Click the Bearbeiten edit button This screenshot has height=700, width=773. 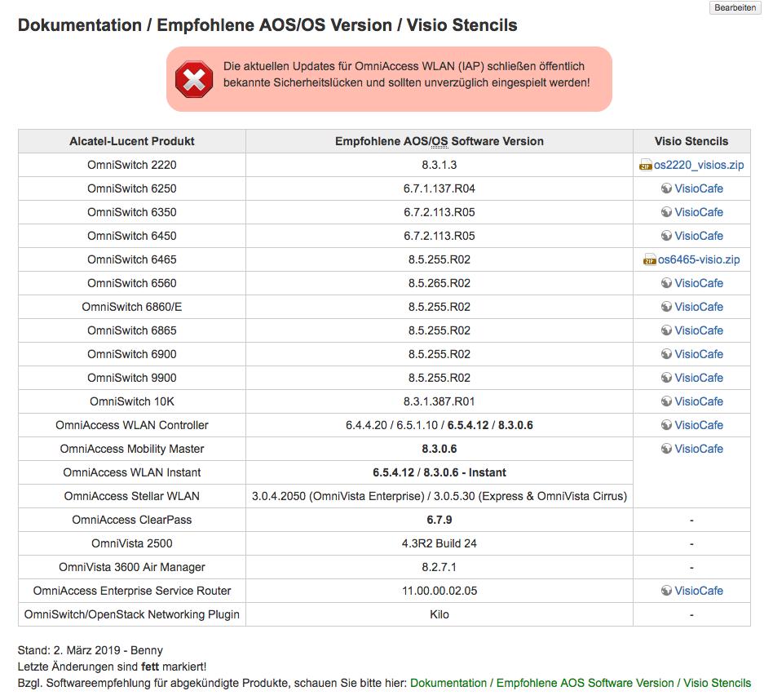735,7
